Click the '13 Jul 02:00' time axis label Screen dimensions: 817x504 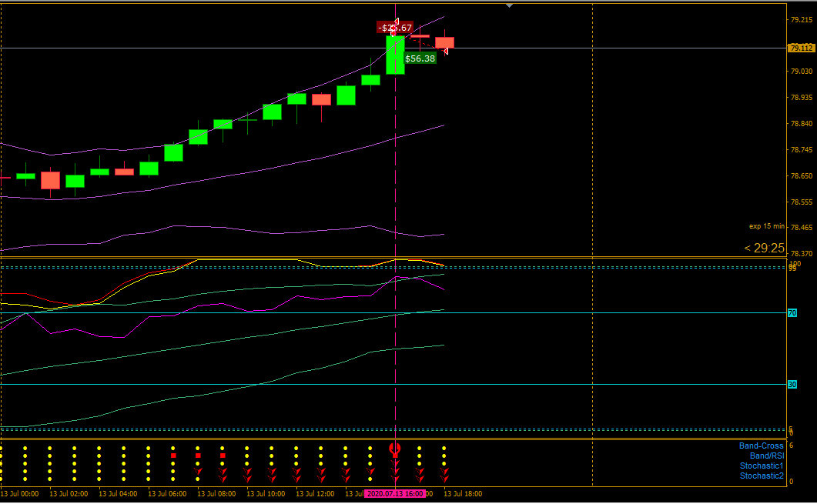pos(69,493)
